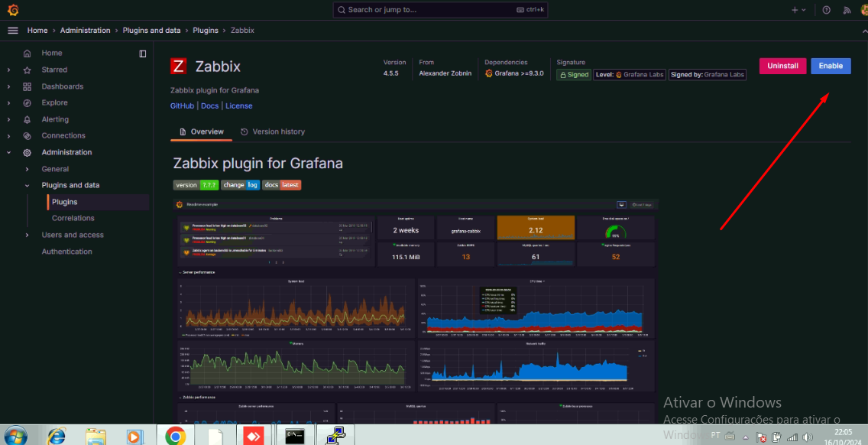Expand the General submenu chevron
The height and width of the screenshot is (445, 868).
(x=28, y=169)
